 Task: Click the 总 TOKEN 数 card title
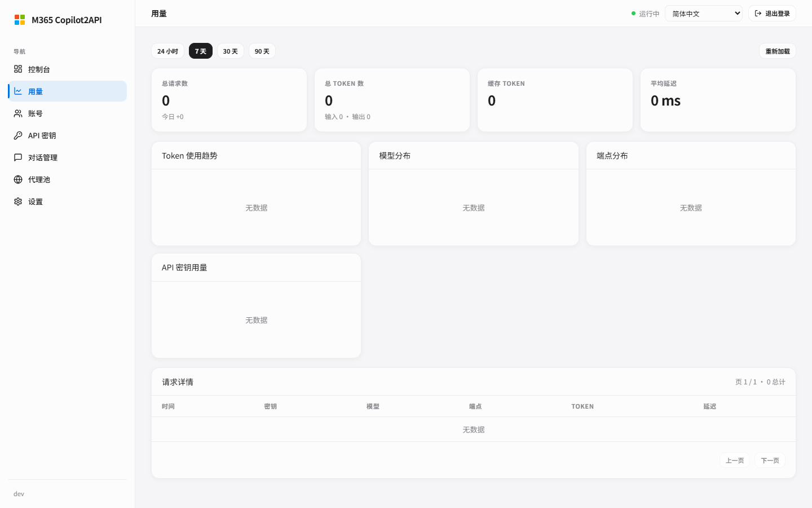(x=344, y=84)
